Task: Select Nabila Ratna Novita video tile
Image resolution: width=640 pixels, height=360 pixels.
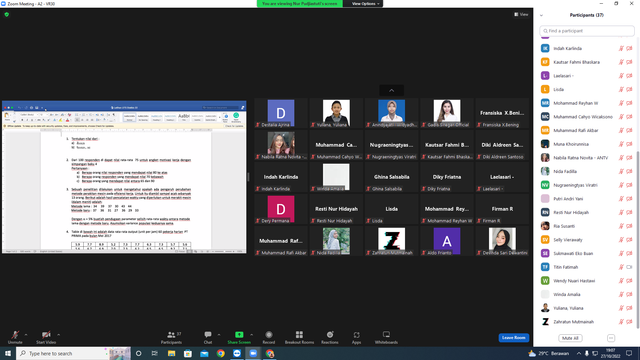Action: [x=281, y=145]
